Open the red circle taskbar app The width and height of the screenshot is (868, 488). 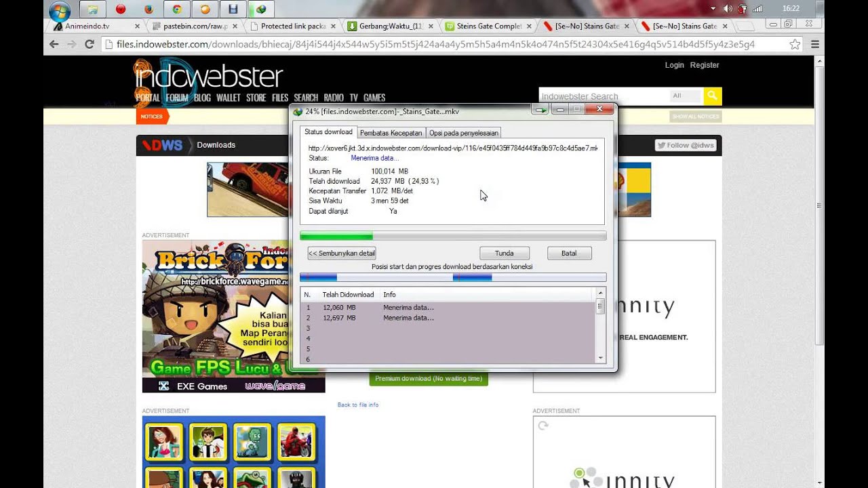point(121,9)
